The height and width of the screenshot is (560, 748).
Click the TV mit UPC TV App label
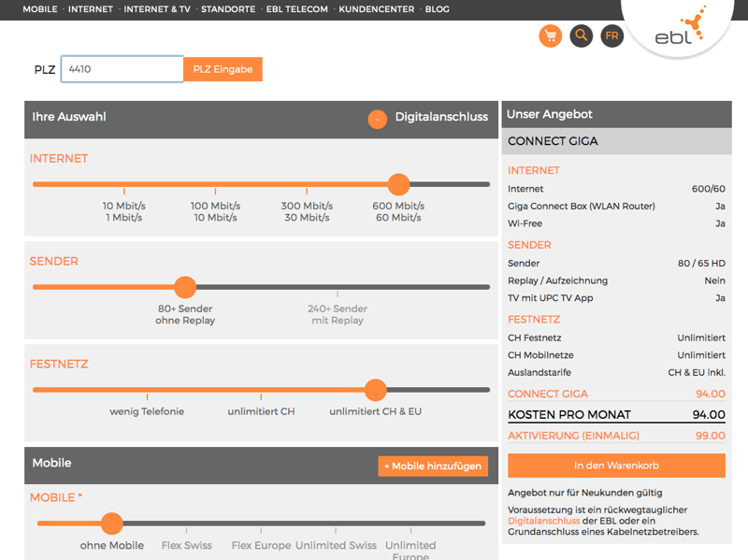(x=551, y=298)
